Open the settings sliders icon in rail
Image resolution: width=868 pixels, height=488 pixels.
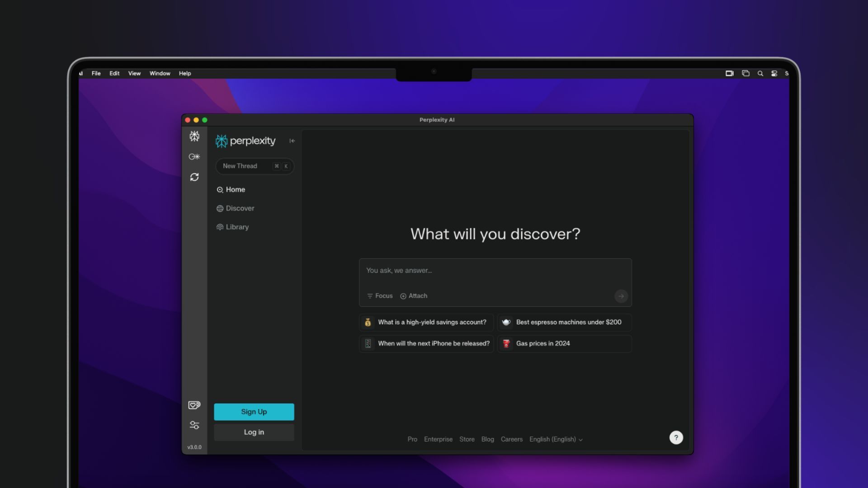194,425
